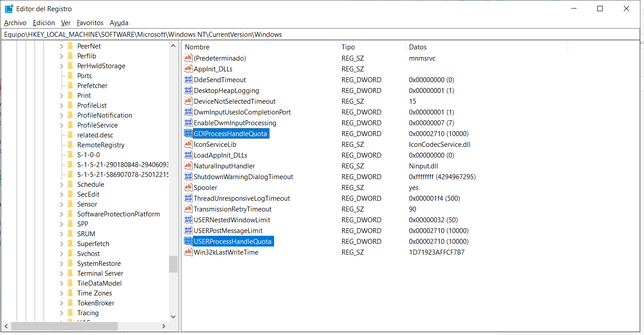Image resolution: width=644 pixels, height=335 pixels.
Task: Expand the Print key
Action: [x=62, y=95]
